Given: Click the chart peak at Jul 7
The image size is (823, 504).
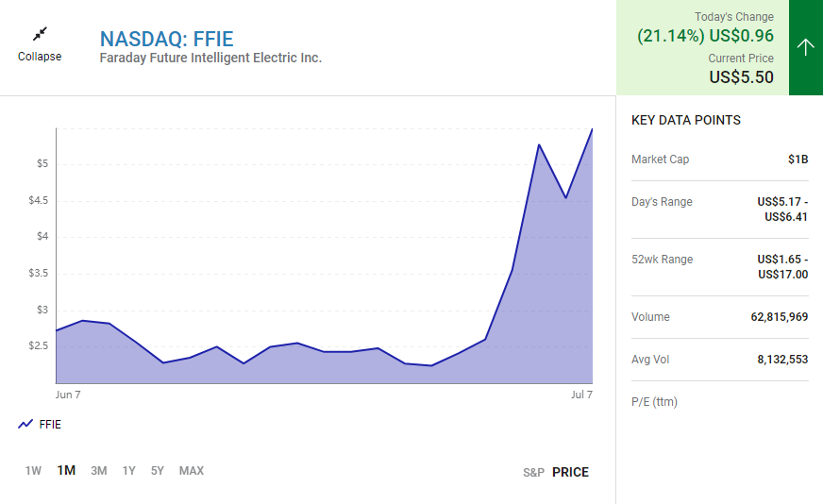Looking at the screenshot, I should [x=592, y=129].
